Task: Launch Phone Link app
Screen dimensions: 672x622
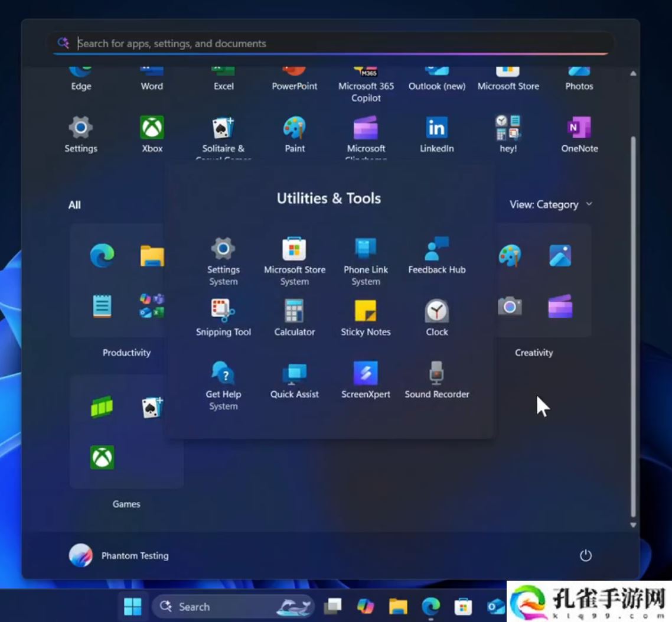Action: tap(366, 260)
